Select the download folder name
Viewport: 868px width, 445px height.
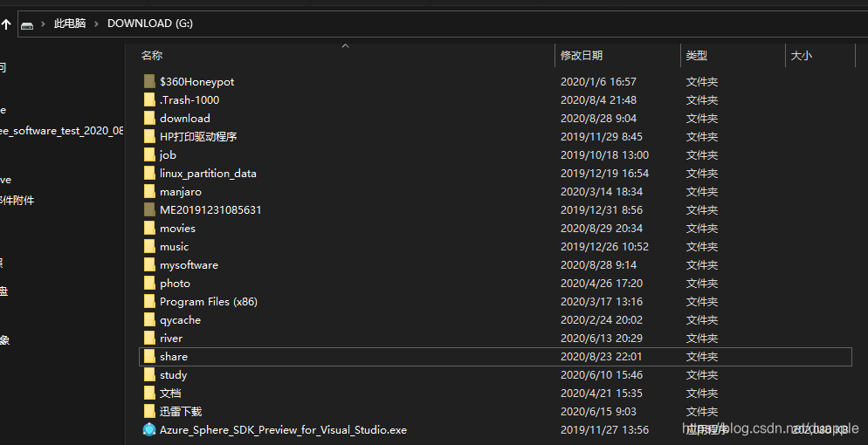[x=185, y=119]
